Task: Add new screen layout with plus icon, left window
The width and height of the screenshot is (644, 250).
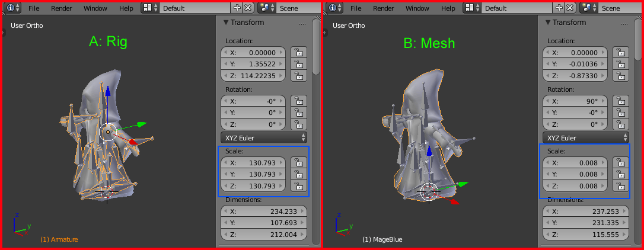Action: (x=237, y=8)
